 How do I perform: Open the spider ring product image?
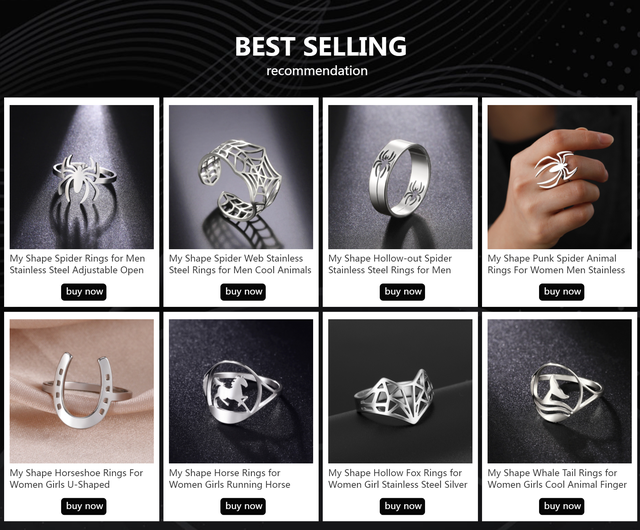[x=82, y=177]
